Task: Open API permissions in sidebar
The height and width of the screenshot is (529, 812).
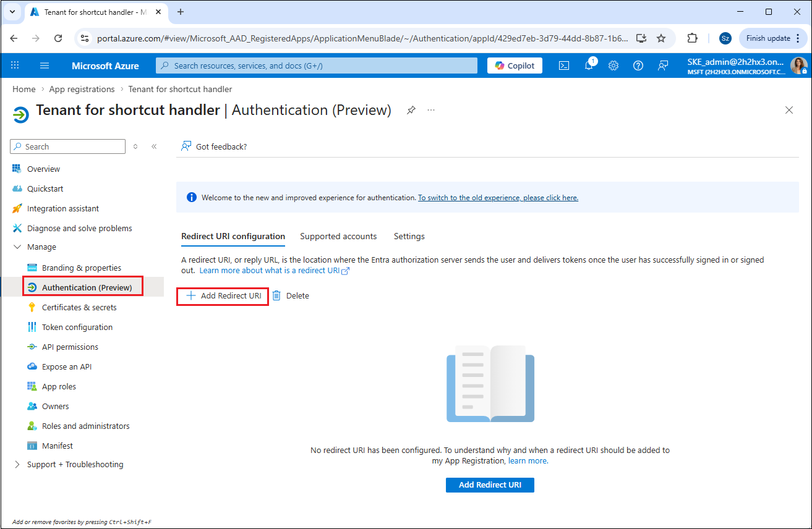Action: 70,347
